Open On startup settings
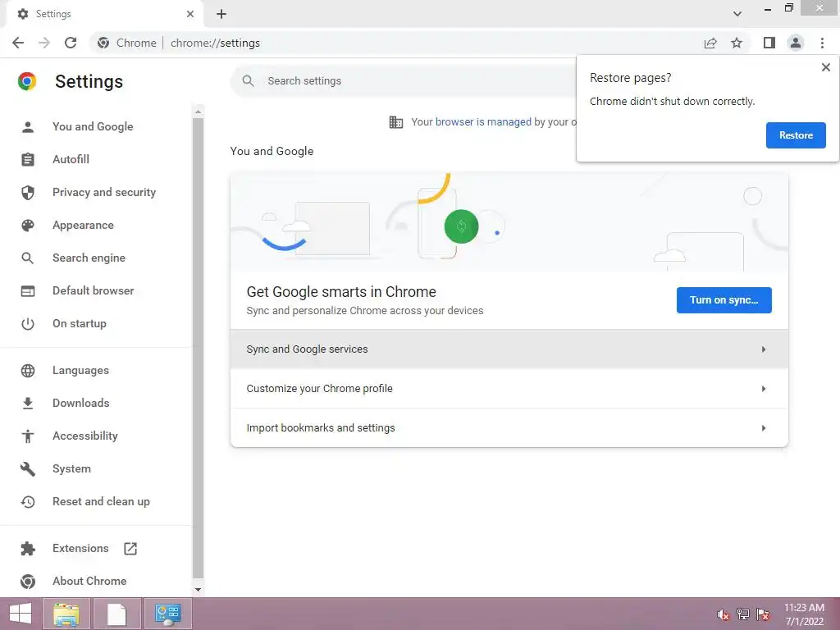840x630 pixels. pyautogui.click(x=80, y=323)
